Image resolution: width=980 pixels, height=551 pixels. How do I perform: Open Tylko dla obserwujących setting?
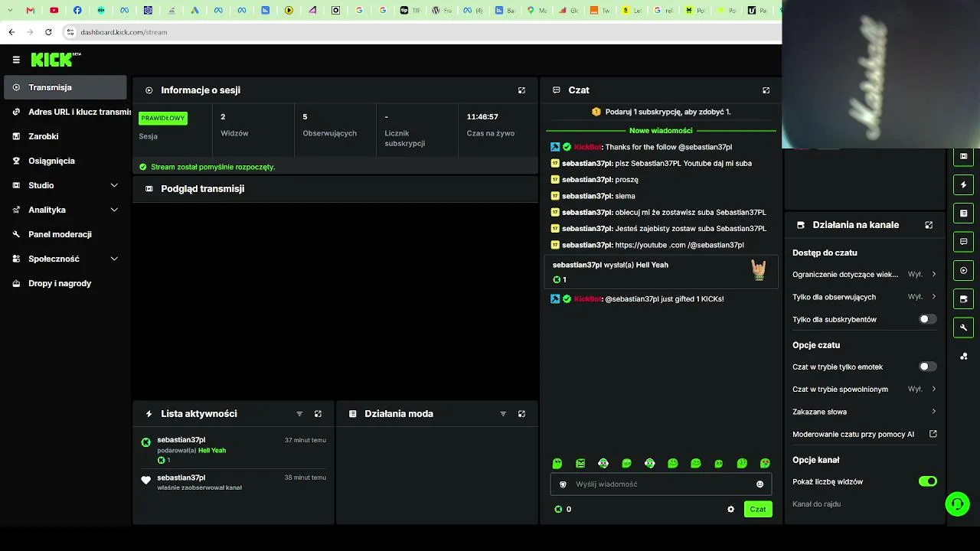pos(864,297)
